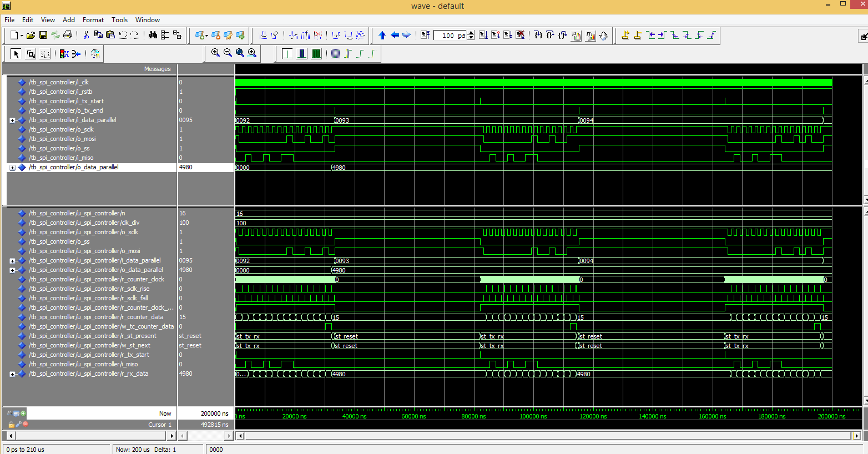Open Find with the binoculars icon
Viewport: 868px width, 454px height.
[153, 35]
